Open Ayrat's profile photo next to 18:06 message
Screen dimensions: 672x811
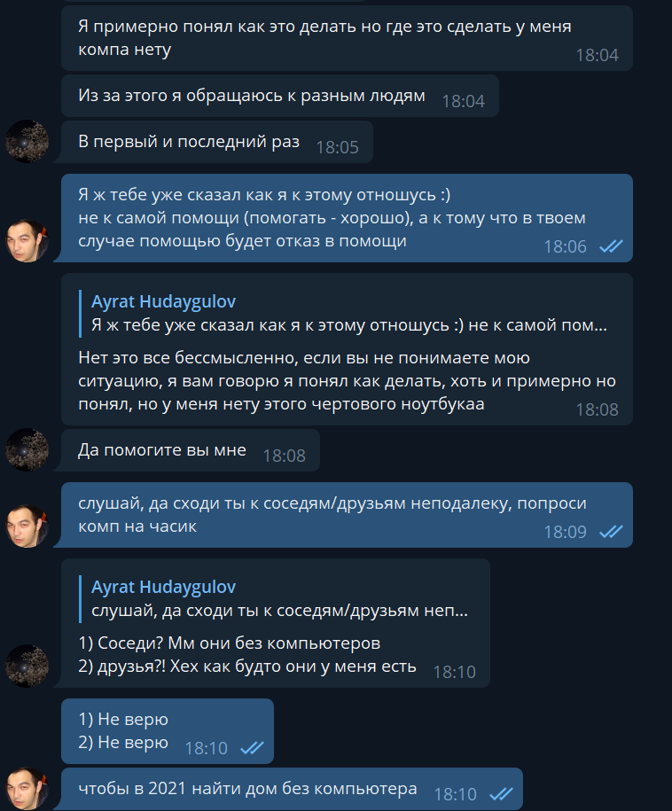tap(27, 240)
